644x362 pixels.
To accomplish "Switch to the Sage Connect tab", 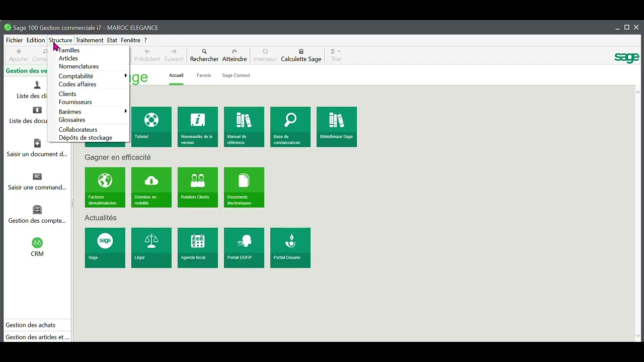I will (236, 75).
